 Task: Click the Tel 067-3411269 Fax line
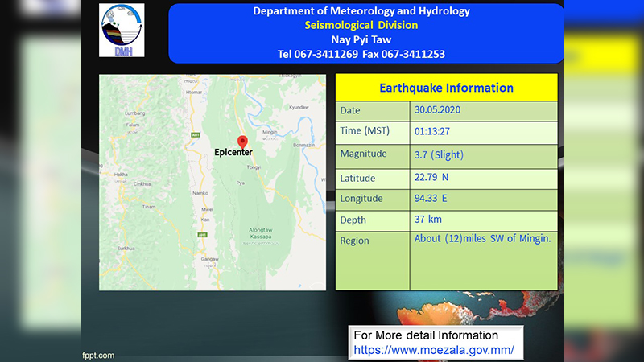pyautogui.click(x=361, y=54)
